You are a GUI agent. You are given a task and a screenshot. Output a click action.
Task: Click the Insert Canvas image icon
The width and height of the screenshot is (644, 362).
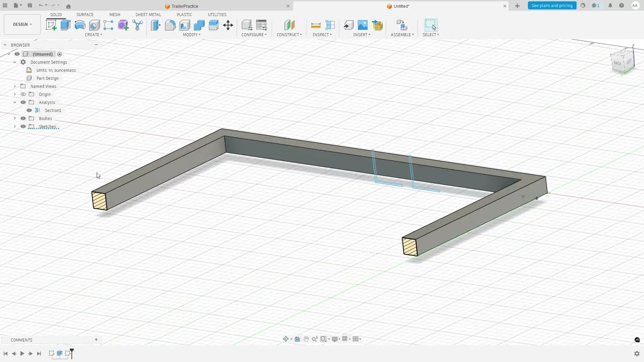click(x=363, y=25)
